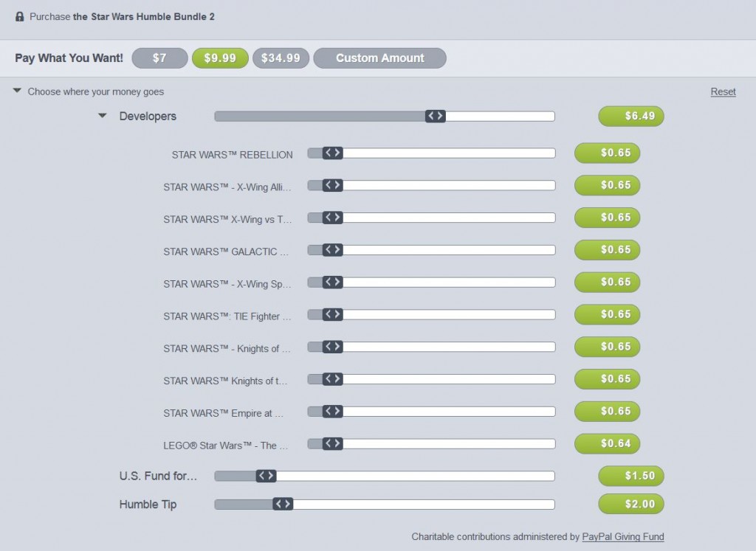Choose the $9.99 payment option
The image size is (756, 551).
click(220, 58)
